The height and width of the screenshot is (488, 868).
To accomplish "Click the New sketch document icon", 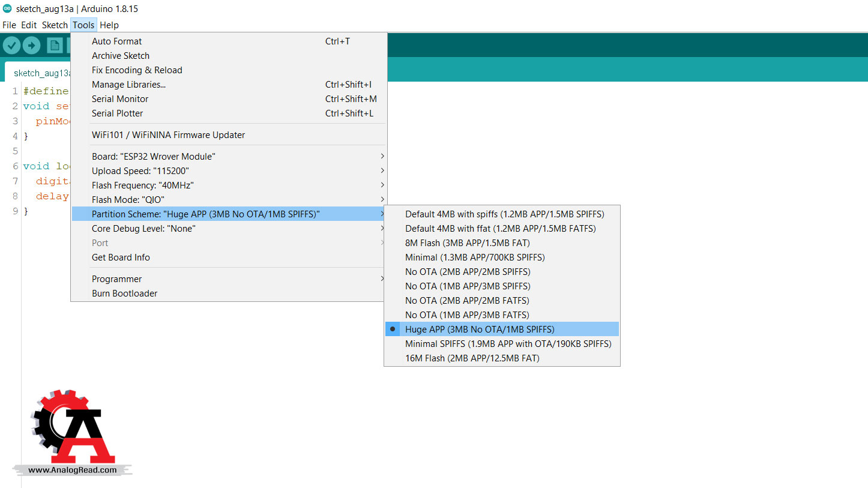I will [x=55, y=46].
